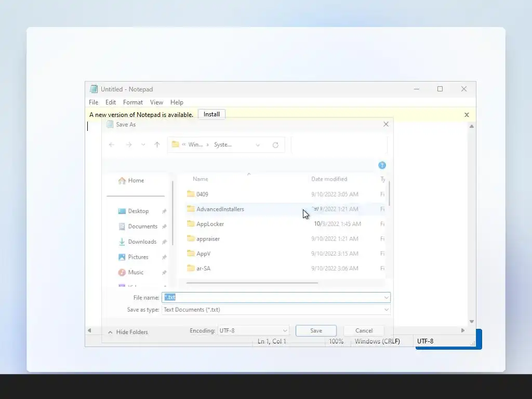The height and width of the screenshot is (399, 532).
Task: Close the Save As dialog
Action: point(386,124)
